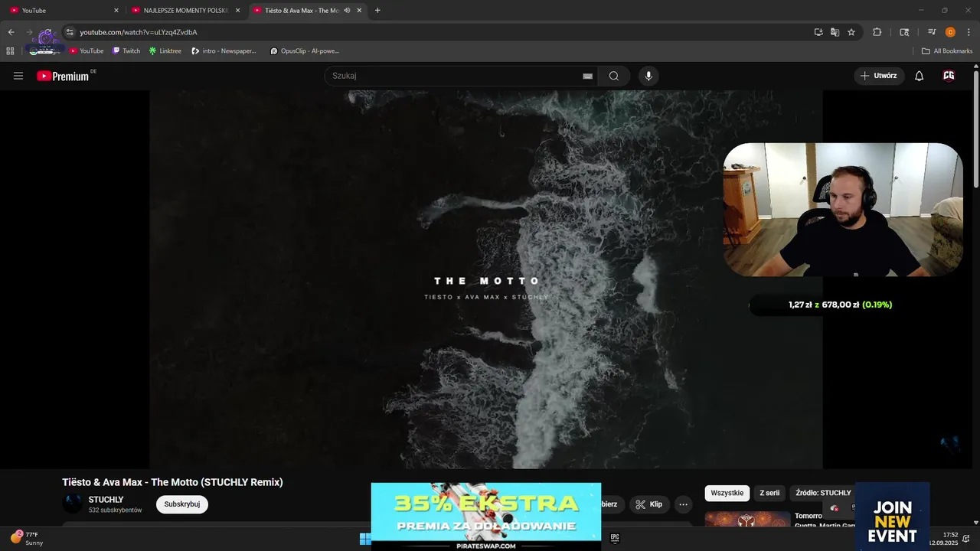Click the install/cast icon in the address bar
This screenshot has width=980, height=551.
point(818,32)
